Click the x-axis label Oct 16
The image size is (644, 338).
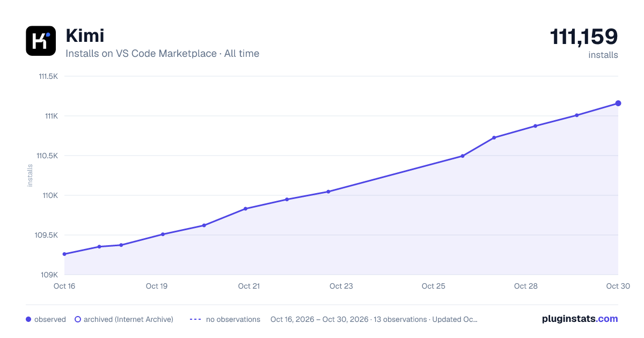click(x=64, y=286)
